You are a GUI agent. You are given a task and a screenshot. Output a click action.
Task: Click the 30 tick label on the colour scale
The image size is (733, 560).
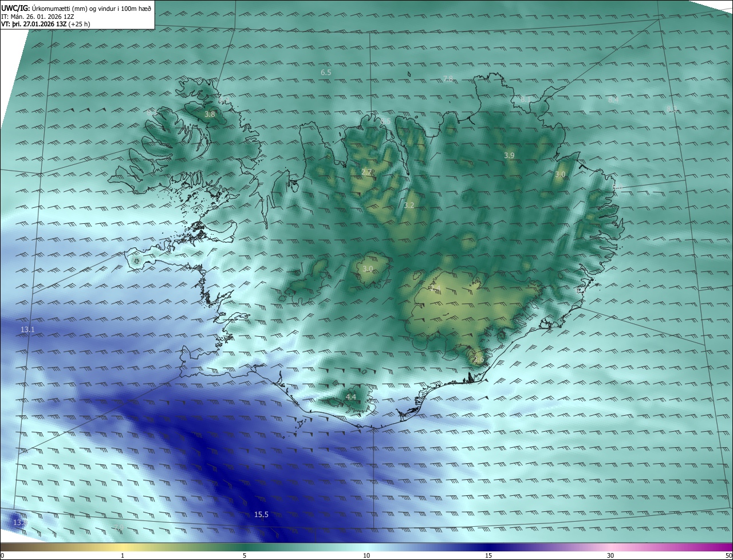[x=610, y=555]
